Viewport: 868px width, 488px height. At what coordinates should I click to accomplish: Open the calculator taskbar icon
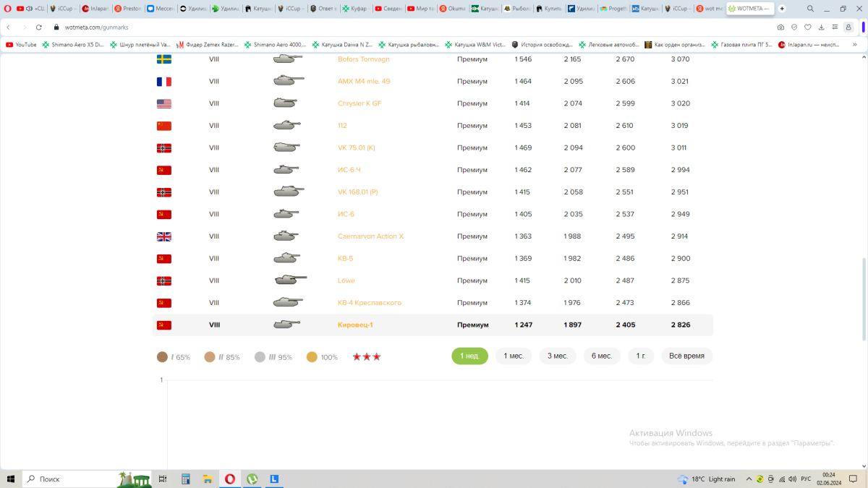click(185, 479)
